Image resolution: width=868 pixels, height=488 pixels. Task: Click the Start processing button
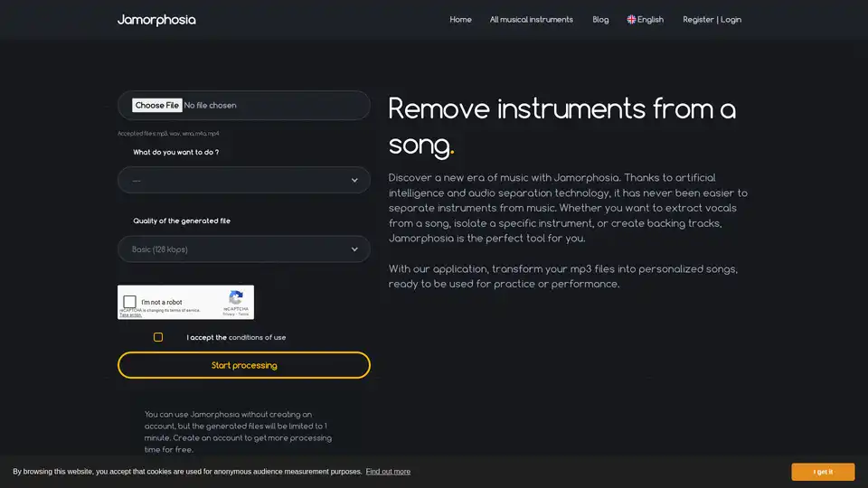coord(244,365)
